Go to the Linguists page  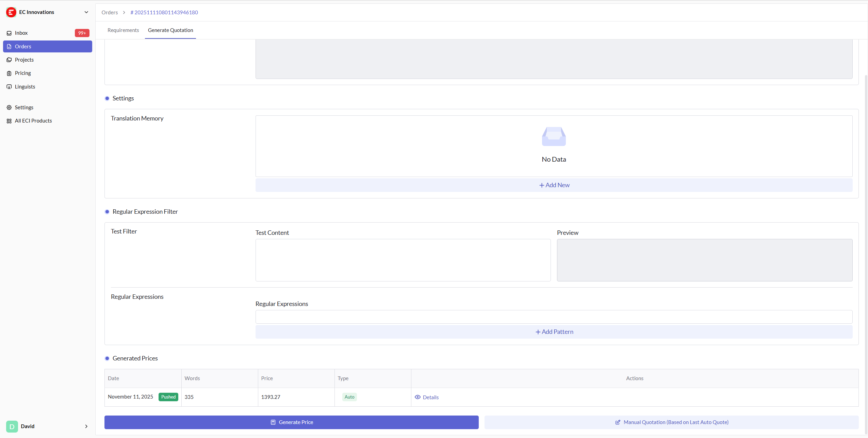25,87
